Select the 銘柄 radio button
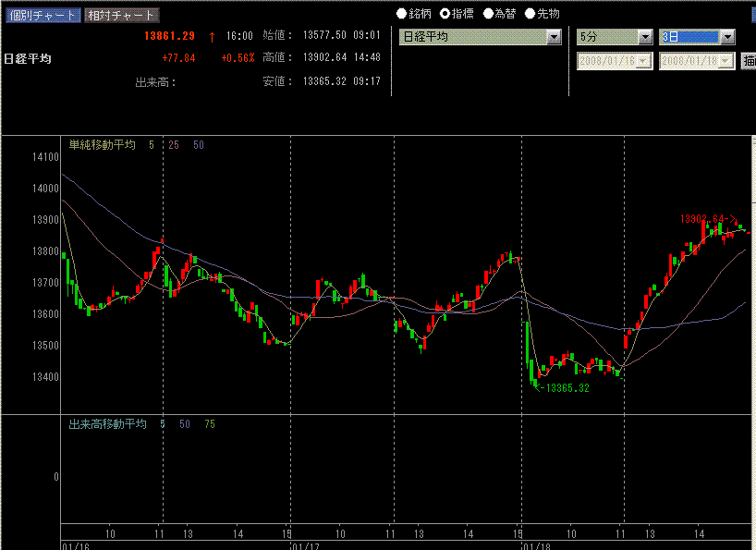The width and height of the screenshot is (756, 550). click(x=401, y=14)
